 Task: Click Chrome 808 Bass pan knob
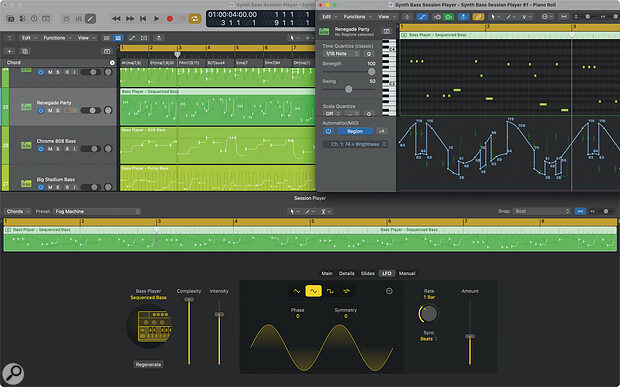pos(108,149)
